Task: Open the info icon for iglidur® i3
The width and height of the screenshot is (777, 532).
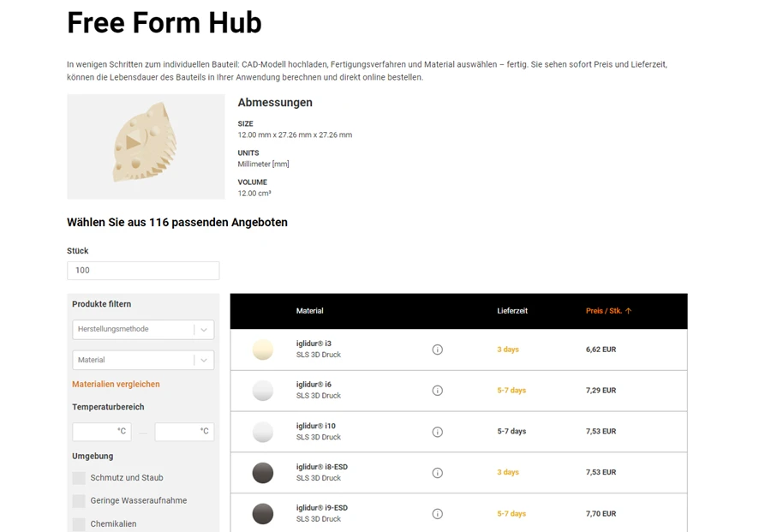Action: 437,350
